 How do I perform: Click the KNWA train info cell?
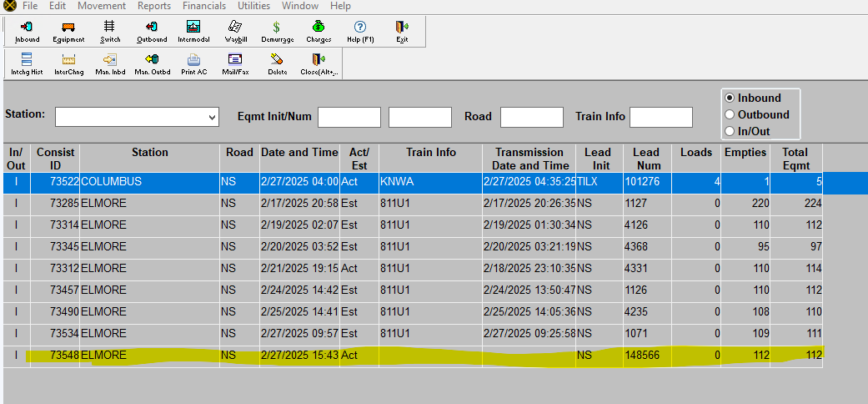point(431,182)
